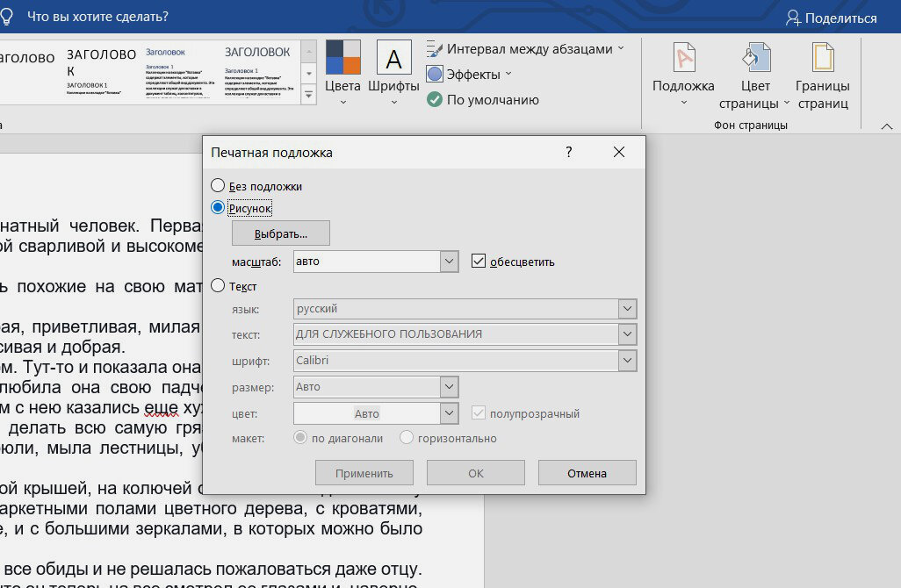Collapse the ribbon with chevron arrow
The height and width of the screenshot is (588, 901).
coord(887,127)
